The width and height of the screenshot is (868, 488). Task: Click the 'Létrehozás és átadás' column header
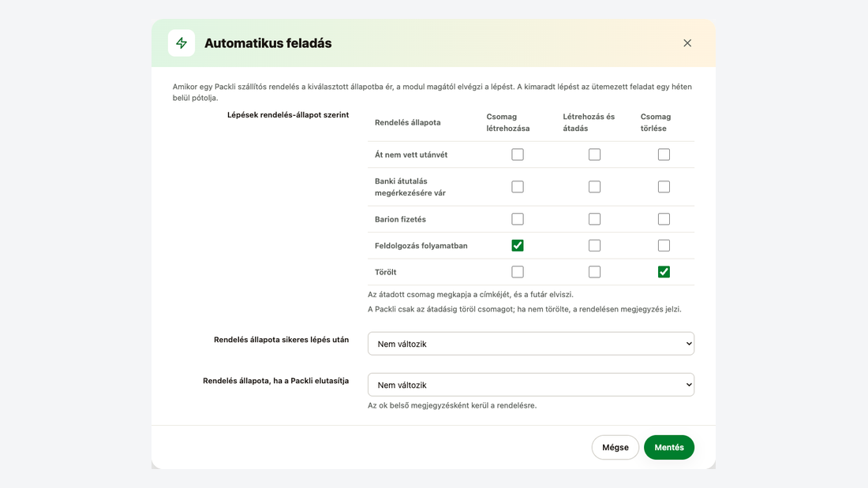coord(589,122)
